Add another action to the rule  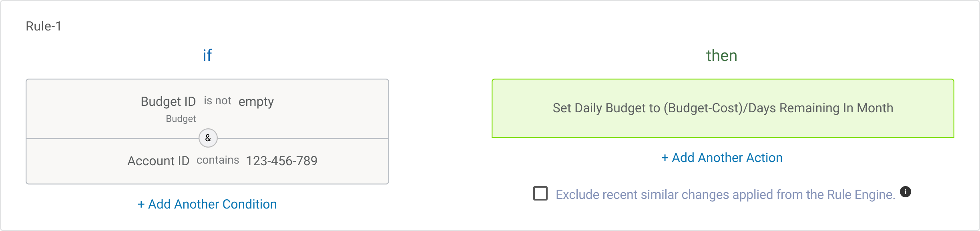click(x=722, y=158)
